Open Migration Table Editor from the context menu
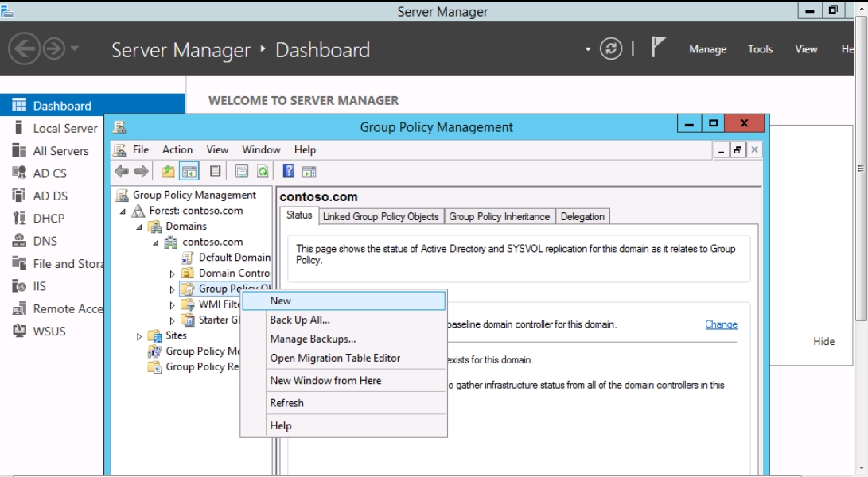The height and width of the screenshot is (477, 868). [x=335, y=358]
